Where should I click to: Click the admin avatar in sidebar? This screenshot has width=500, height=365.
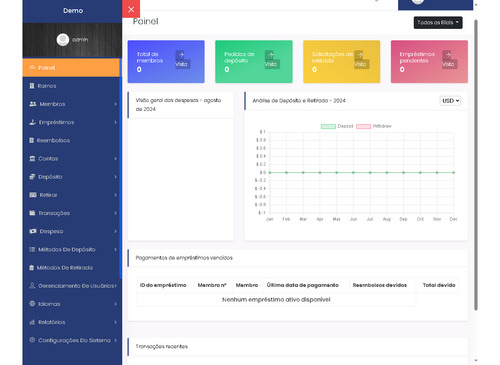click(63, 40)
